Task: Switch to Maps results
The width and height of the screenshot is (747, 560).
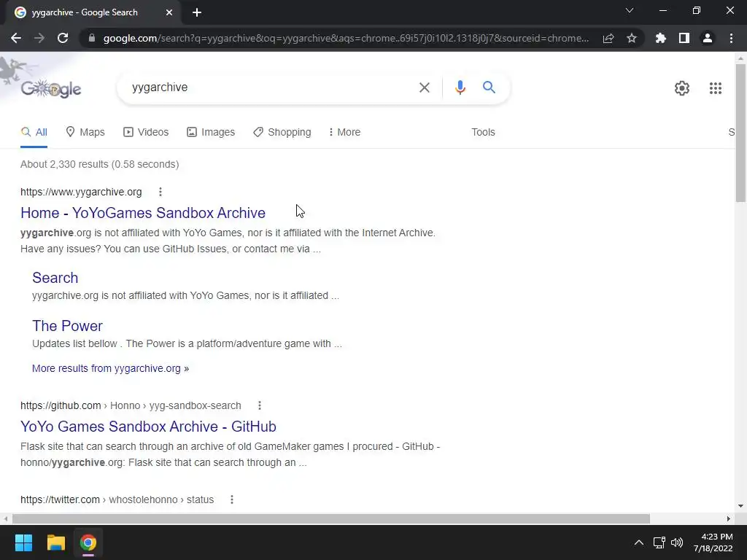Action: 85,133
